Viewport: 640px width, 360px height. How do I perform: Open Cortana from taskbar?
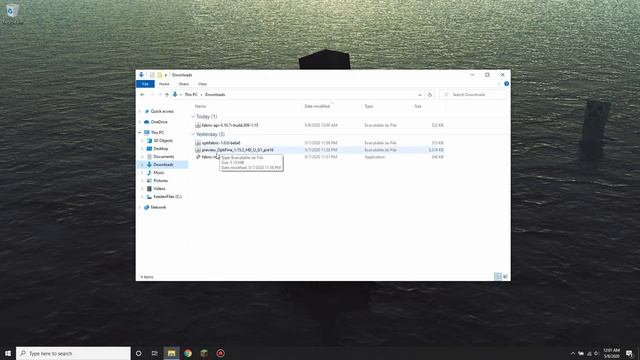[138, 353]
